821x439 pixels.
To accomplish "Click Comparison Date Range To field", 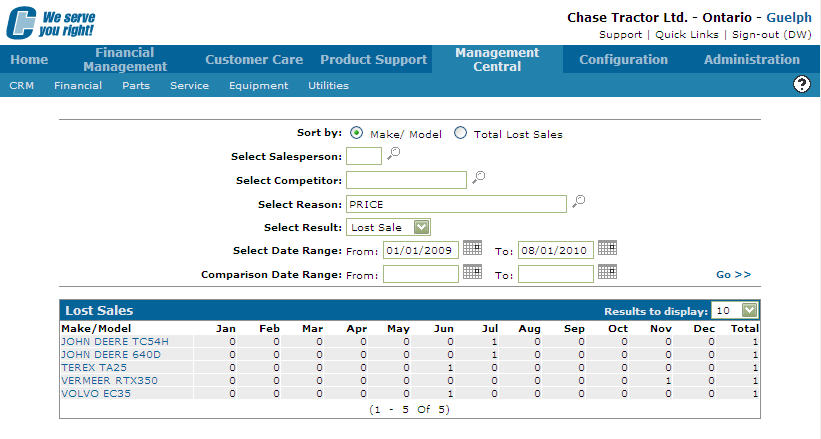I will click(556, 274).
